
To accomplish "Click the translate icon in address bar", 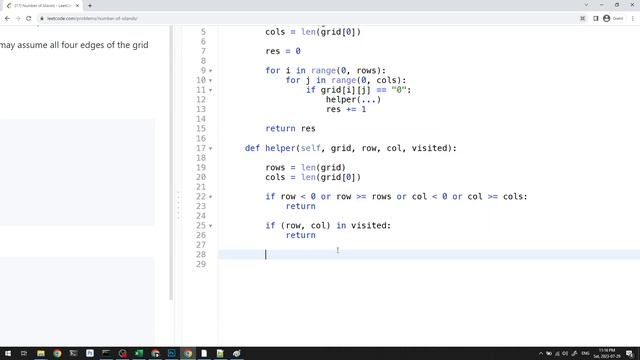I will point(583,18).
